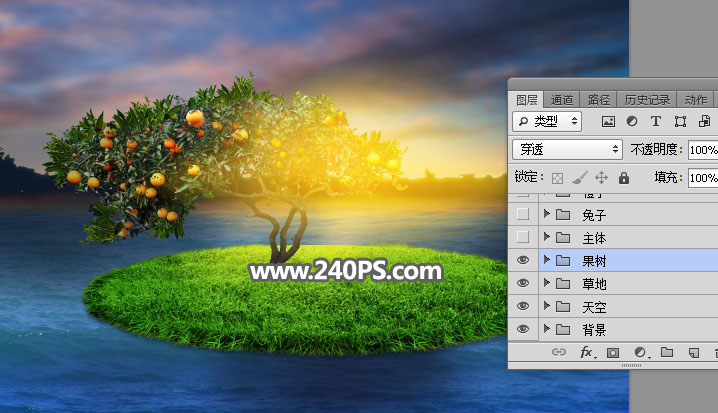Filter layers by text type
The height and width of the screenshot is (413, 718).
[x=656, y=121]
